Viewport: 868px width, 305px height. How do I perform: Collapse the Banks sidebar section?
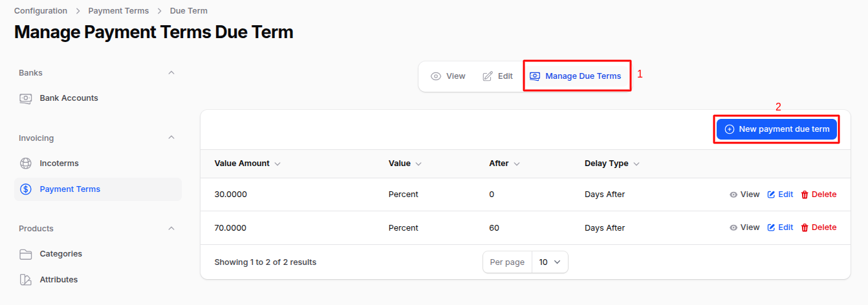(x=171, y=73)
